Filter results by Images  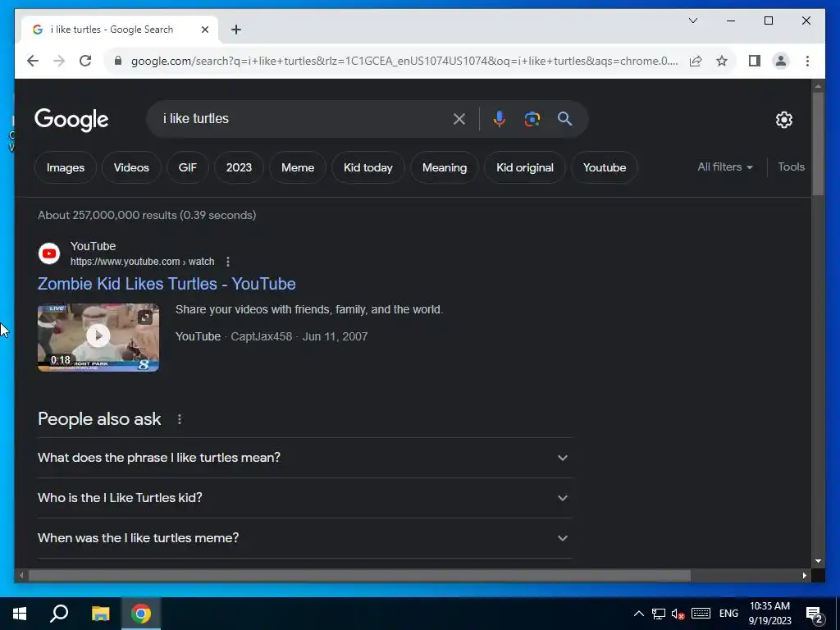pos(66,167)
